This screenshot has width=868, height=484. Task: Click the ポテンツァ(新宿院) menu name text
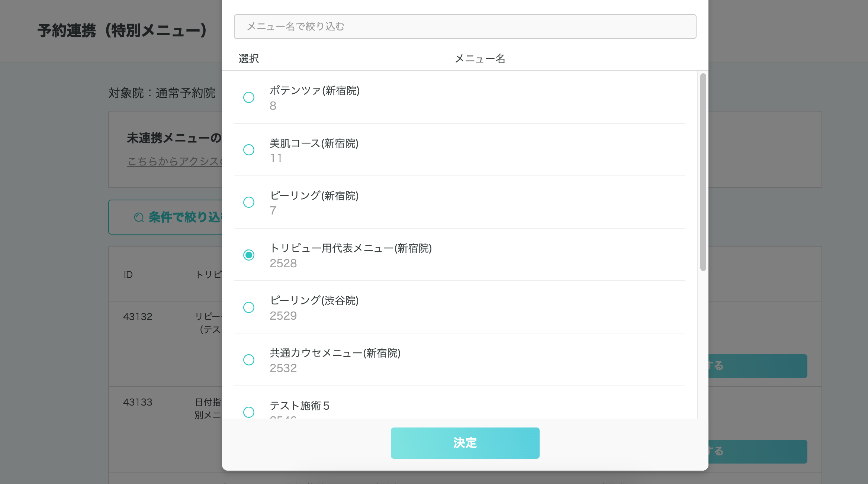pos(314,91)
